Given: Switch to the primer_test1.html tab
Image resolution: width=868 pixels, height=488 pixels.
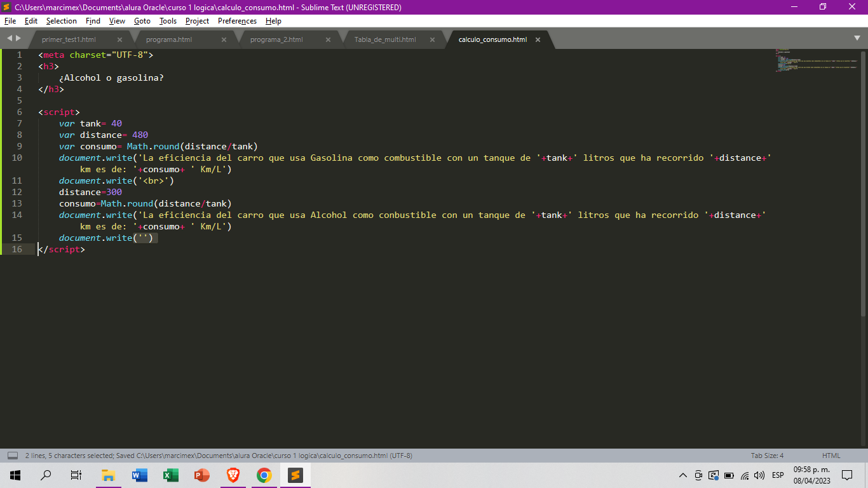Looking at the screenshot, I should tap(69, 39).
